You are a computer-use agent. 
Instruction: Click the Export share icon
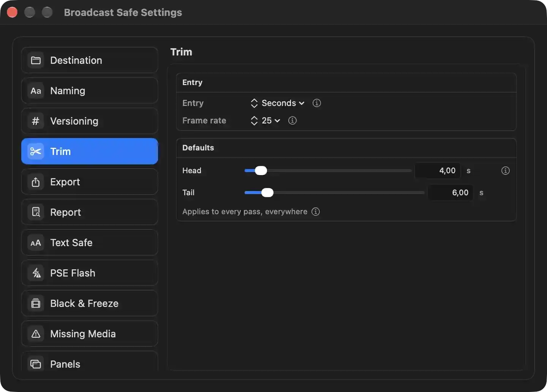(36, 182)
